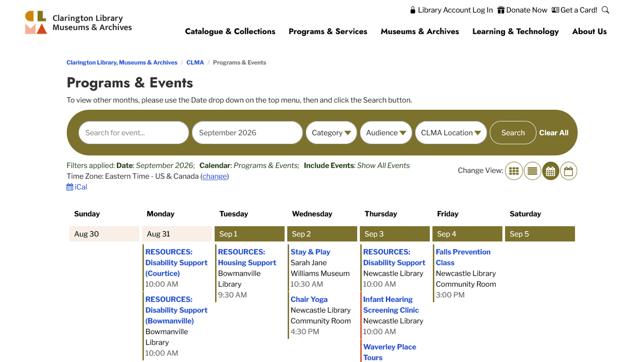Image resolution: width=644 pixels, height=362 pixels.
Task: Click the Library Account Log In link
Action: [451, 10]
